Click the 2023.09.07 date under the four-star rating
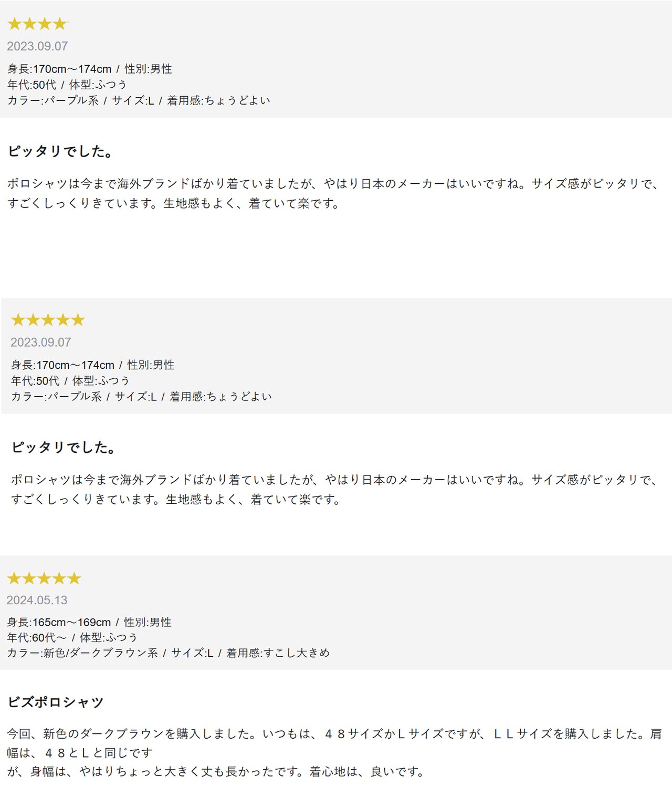 (x=37, y=46)
